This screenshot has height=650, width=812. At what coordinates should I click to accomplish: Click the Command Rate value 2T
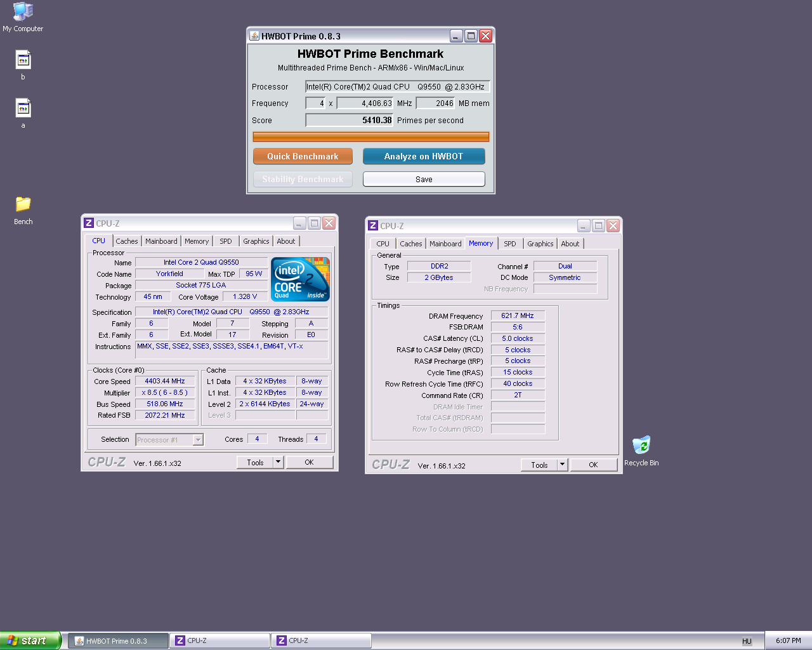click(518, 395)
